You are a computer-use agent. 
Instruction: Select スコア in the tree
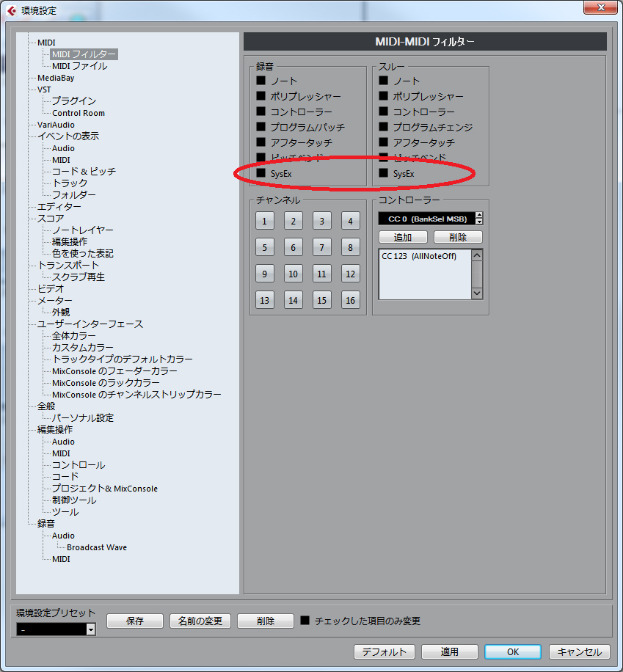tap(51, 219)
